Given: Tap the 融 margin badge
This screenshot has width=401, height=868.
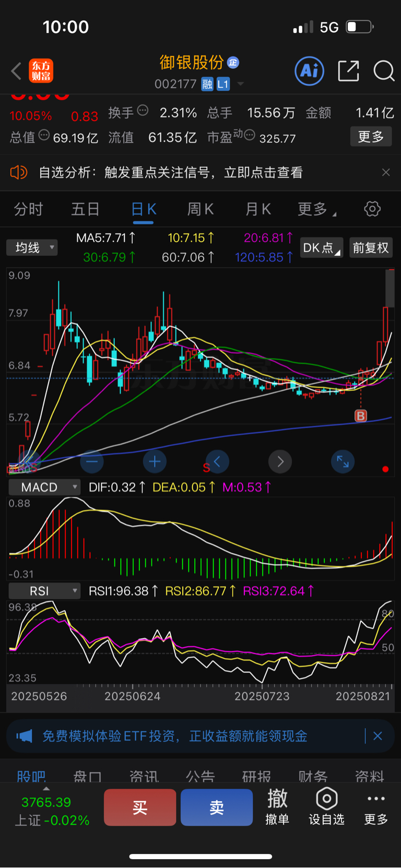Looking at the screenshot, I should [207, 84].
